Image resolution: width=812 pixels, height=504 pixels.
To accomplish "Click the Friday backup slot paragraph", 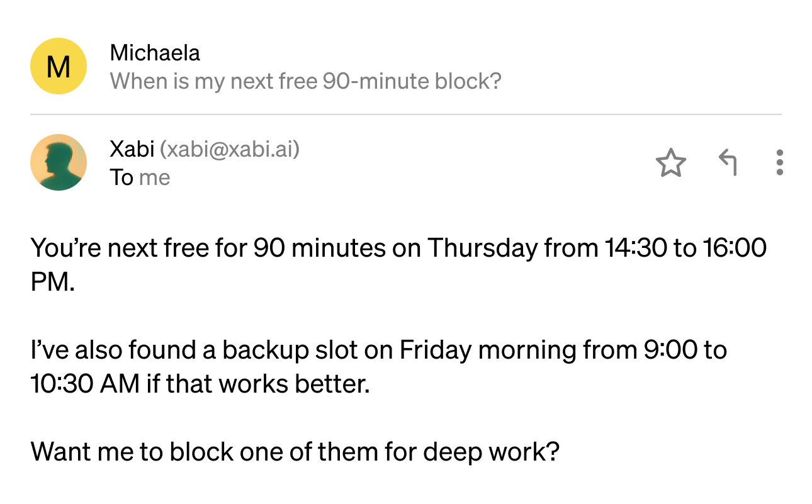I will point(379,367).
